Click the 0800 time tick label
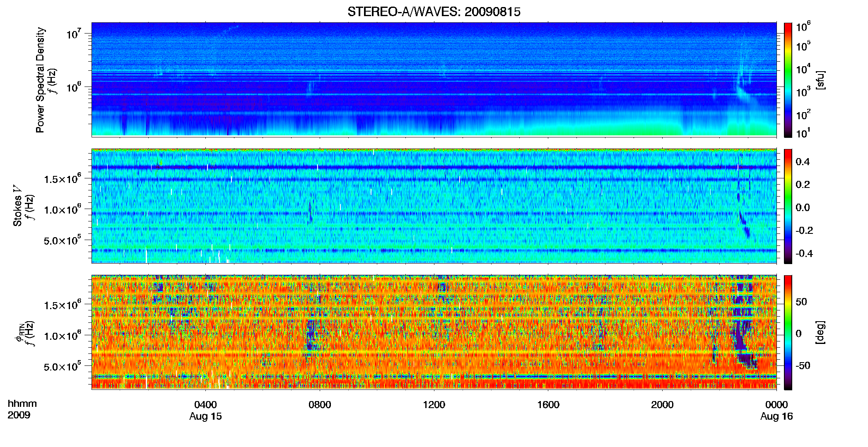The width and height of the screenshot is (868, 447). tap(320, 405)
